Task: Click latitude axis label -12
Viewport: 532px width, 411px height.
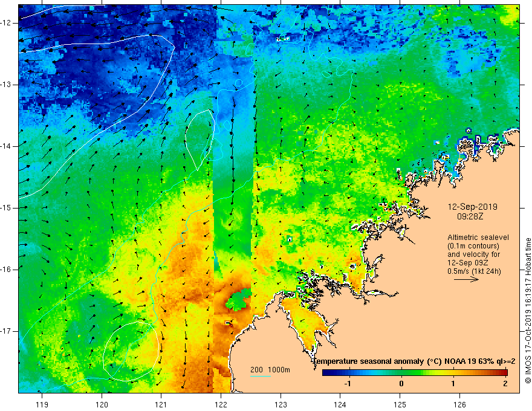Action: pyautogui.click(x=7, y=23)
